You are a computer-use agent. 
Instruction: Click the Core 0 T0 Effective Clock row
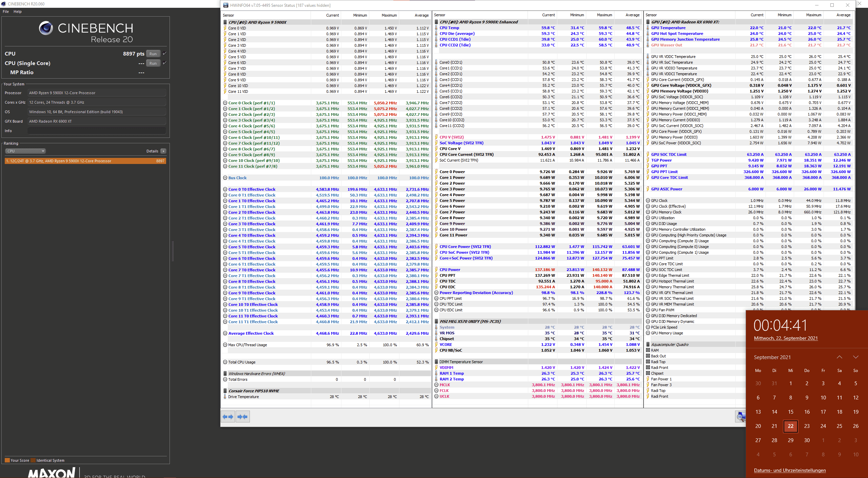(326, 189)
